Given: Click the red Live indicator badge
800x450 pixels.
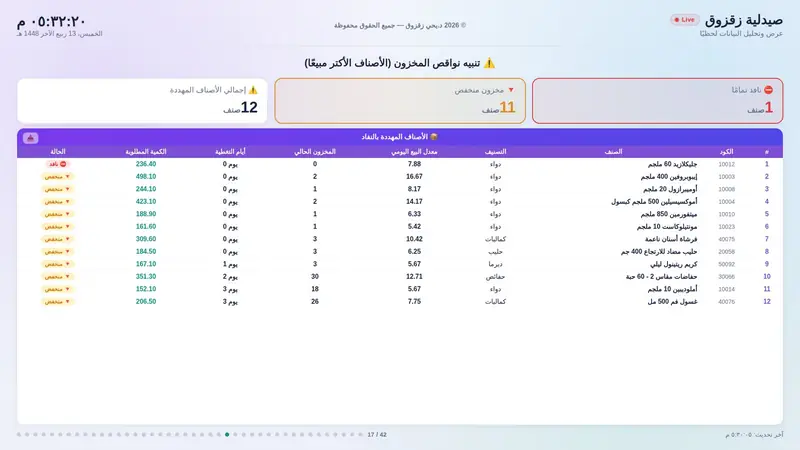Looking at the screenshot, I should 685,20.
